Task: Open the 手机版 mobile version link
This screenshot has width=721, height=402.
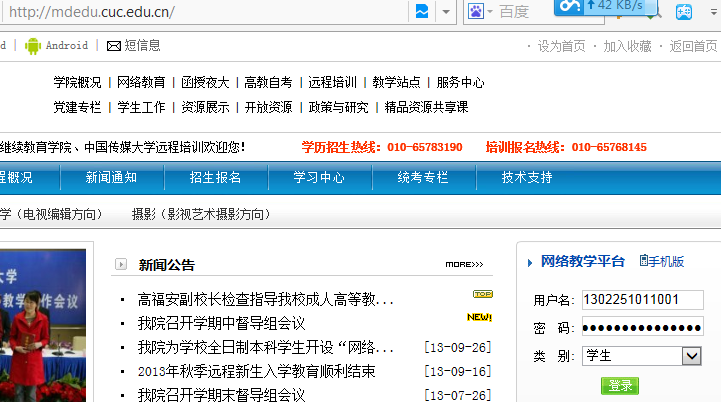Action: [x=661, y=261]
